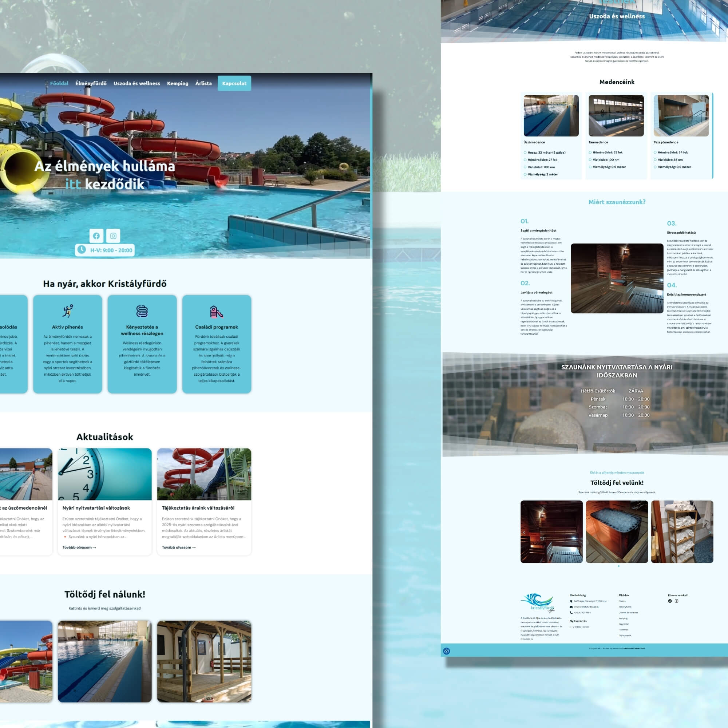The image size is (728, 728).
Task: Go to previous sauna gallery slide arrow
Action: pos(524,533)
